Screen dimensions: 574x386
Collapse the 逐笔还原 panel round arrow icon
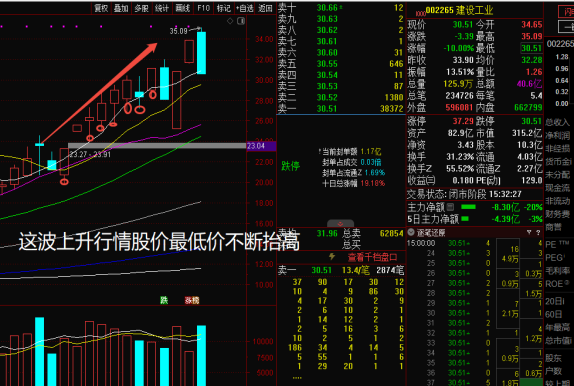pos(411,232)
